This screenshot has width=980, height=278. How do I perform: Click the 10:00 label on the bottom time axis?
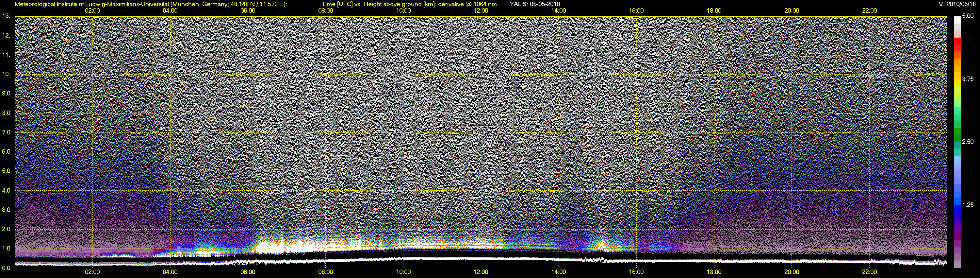403,272
